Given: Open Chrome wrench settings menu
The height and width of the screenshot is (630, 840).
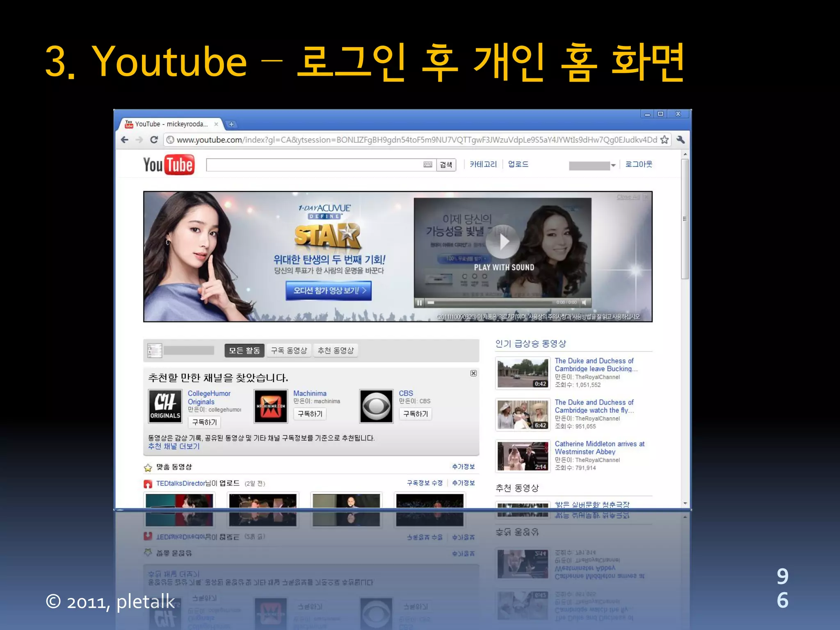Looking at the screenshot, I should coord(680,140).
